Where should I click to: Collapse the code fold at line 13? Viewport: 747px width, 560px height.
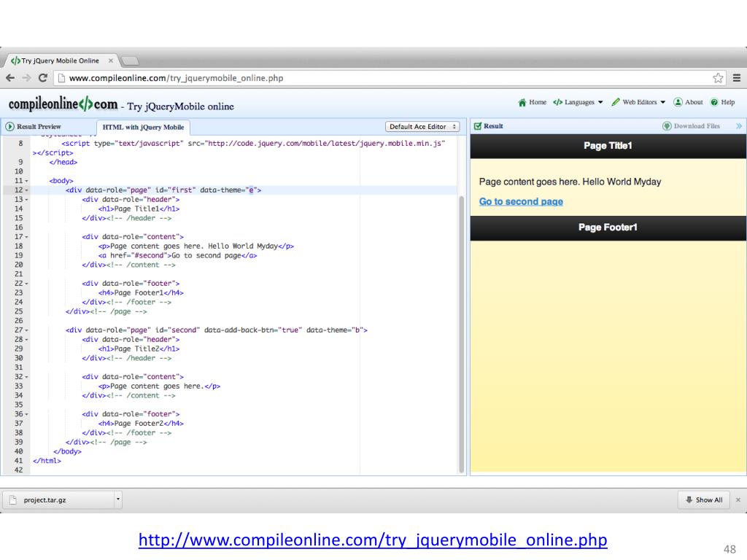point(27,200)
